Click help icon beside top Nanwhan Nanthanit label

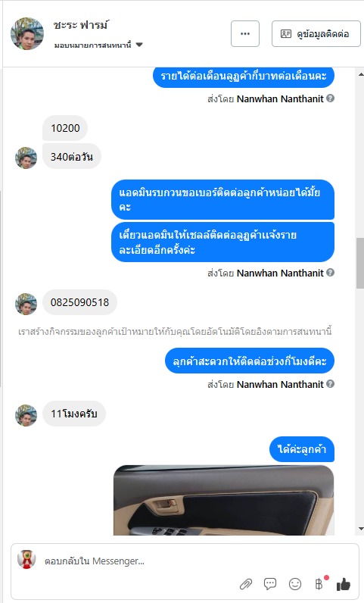[x=330, y=98]
